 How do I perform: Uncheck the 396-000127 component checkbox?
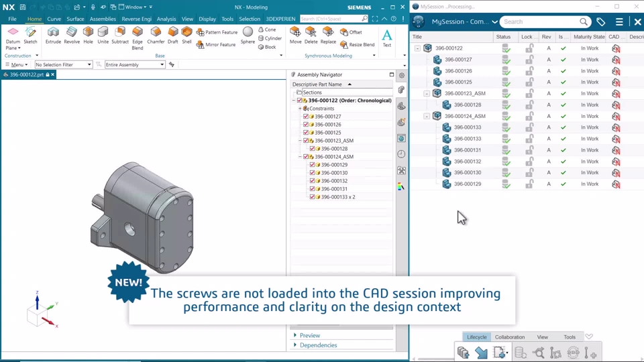(x=306, y=117)
